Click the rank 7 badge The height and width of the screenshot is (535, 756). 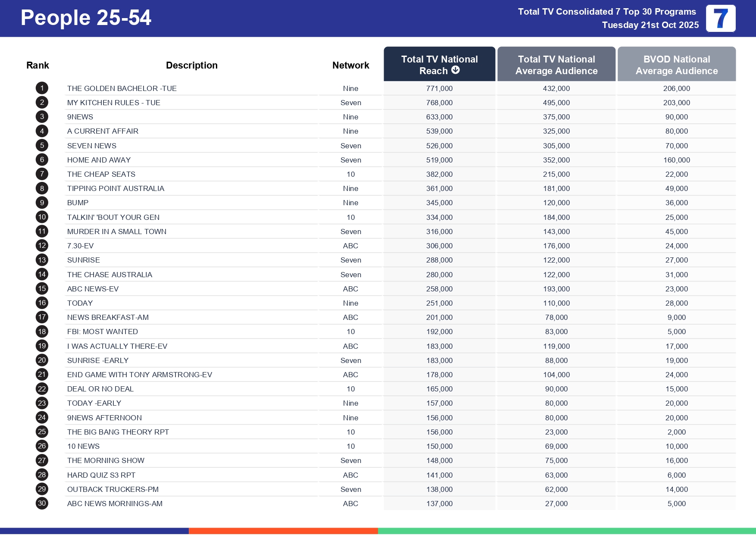tap(41, 174)
